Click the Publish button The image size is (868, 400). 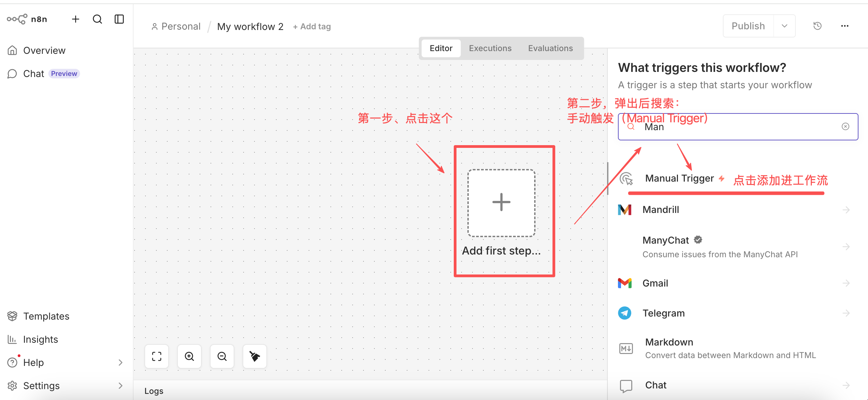pyautogui.click(x=748, y=26)
